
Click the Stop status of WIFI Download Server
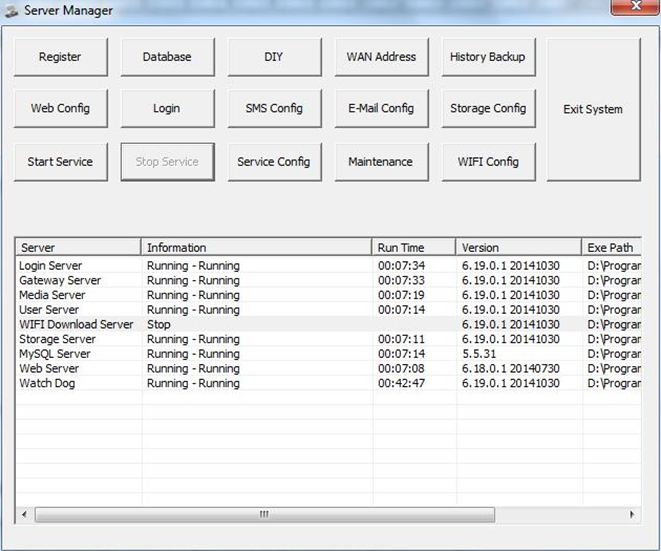pos(159,325)
